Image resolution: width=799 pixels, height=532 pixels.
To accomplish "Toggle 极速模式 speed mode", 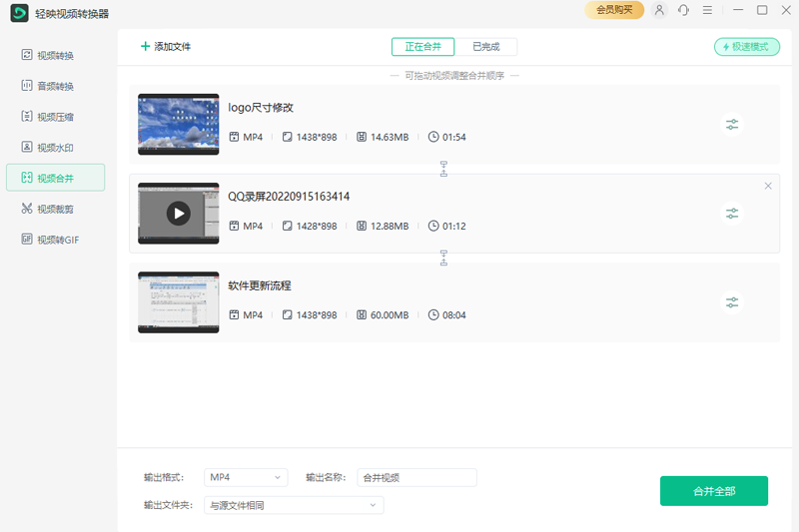I will coord(747,47).
